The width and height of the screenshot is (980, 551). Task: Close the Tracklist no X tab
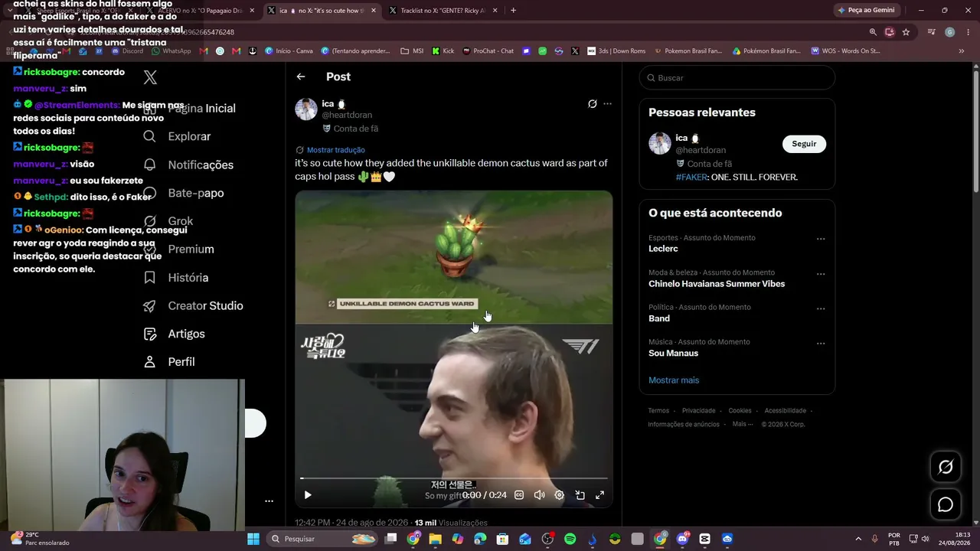pyautogui.click(x=495, y=11)
